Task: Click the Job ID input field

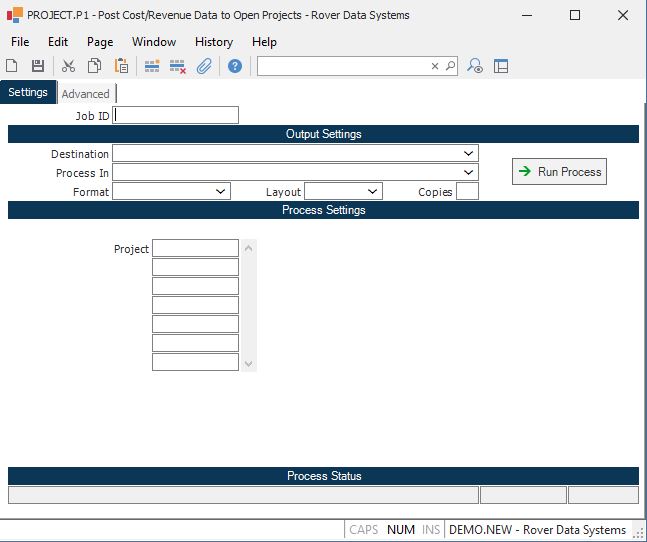Action: coord(177,115)
